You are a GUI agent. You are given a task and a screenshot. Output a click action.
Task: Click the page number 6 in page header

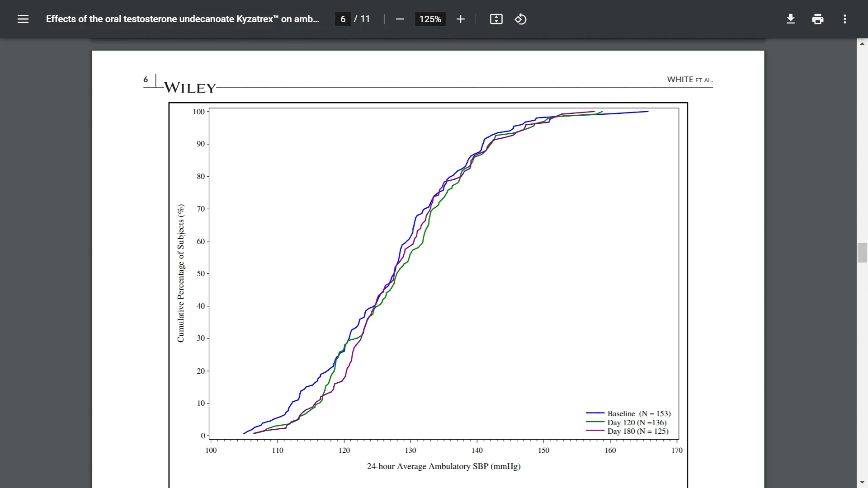[146, 80]
